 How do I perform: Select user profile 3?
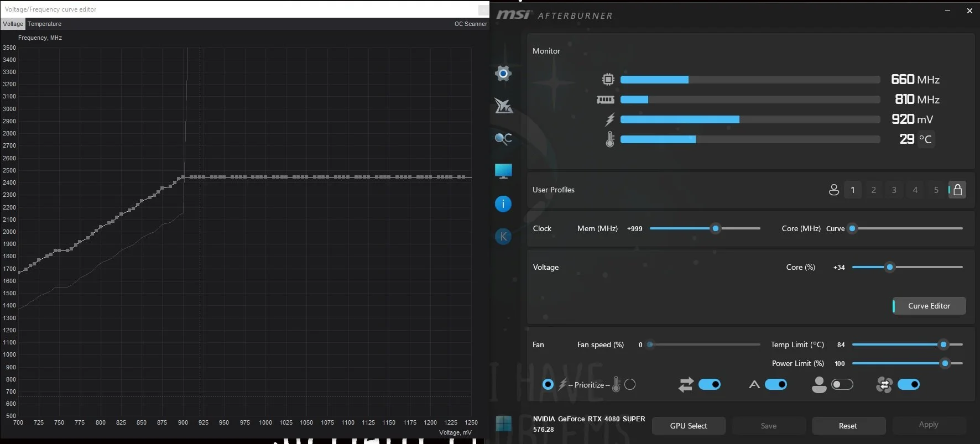(894, 190)
